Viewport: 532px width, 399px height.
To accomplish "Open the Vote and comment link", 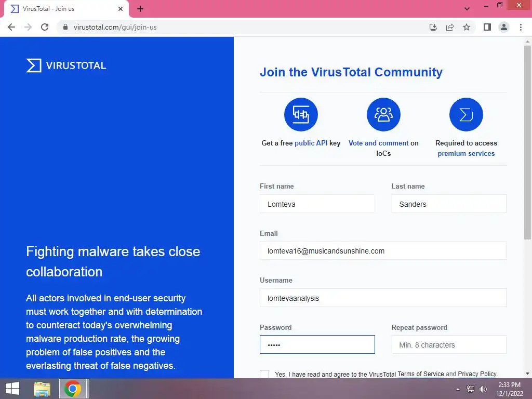I will tap(378, 143).
